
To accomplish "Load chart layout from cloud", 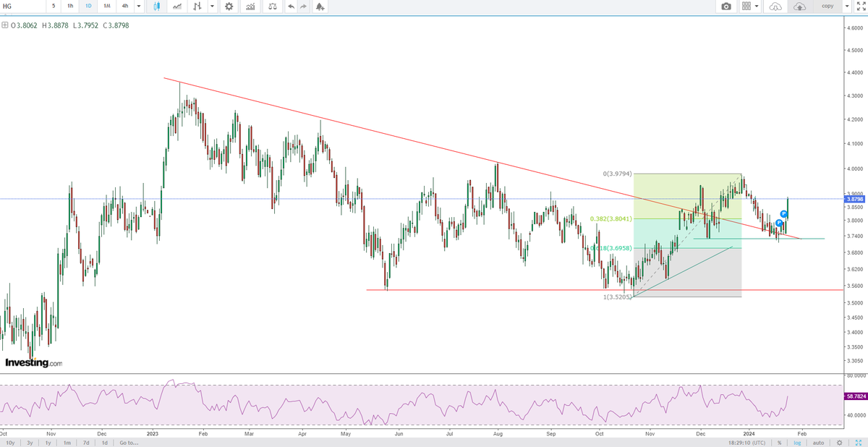I will [x=775, y=6].
